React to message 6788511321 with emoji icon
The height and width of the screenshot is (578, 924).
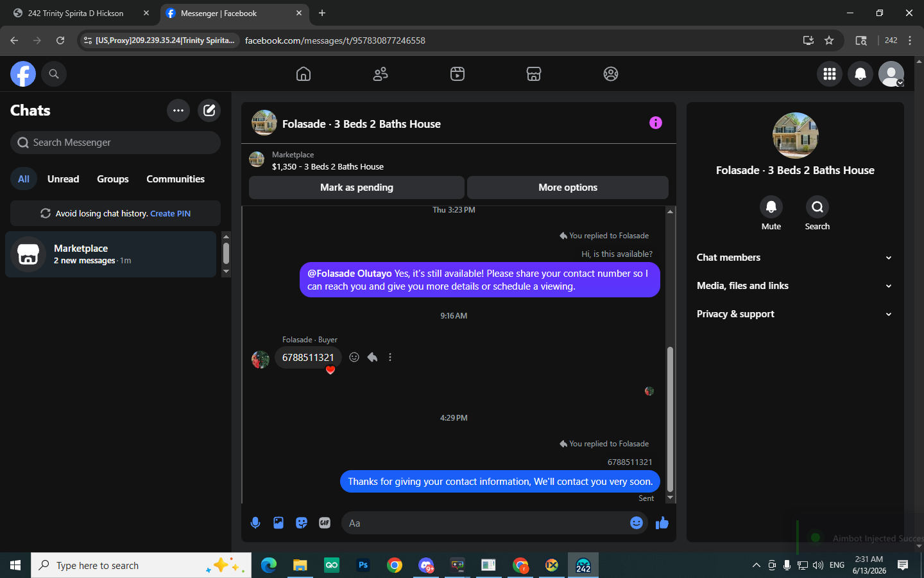354,357
